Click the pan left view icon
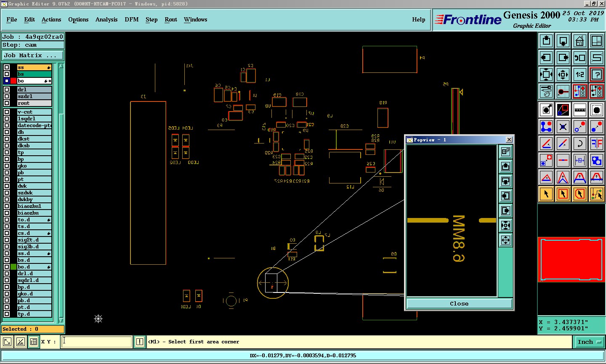 coord(546,58)
